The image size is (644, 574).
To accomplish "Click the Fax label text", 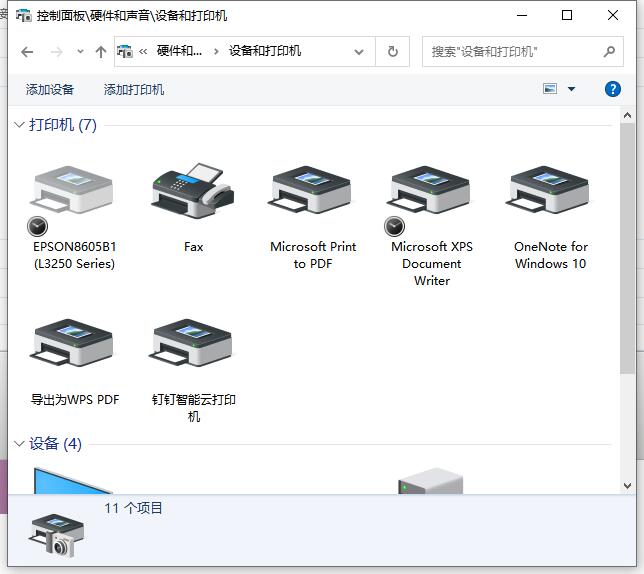I will pos(193,247).
